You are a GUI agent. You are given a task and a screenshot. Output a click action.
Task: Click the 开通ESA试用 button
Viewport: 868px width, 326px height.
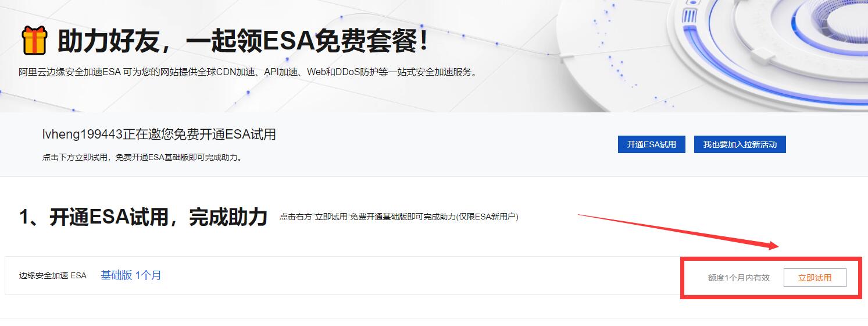pyautogui.click(x=651, y=144)
